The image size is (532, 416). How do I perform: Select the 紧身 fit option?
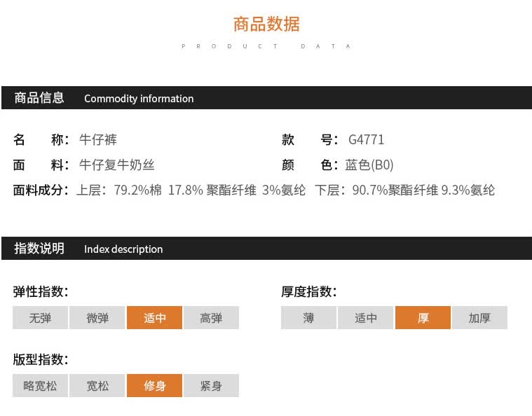click(212, 385)
